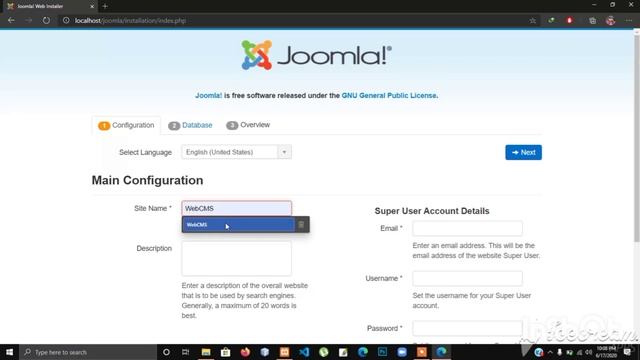
Task: Open the notification center icon
Action: click(x=627, y=352)
